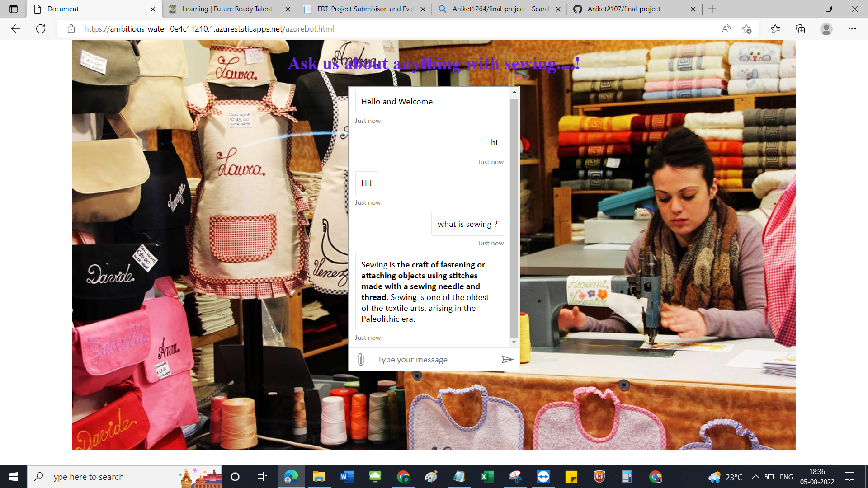The image size is (868, 488).
Task: Close the Learning | Future Ready Talent tab
Action: point(288,9)
